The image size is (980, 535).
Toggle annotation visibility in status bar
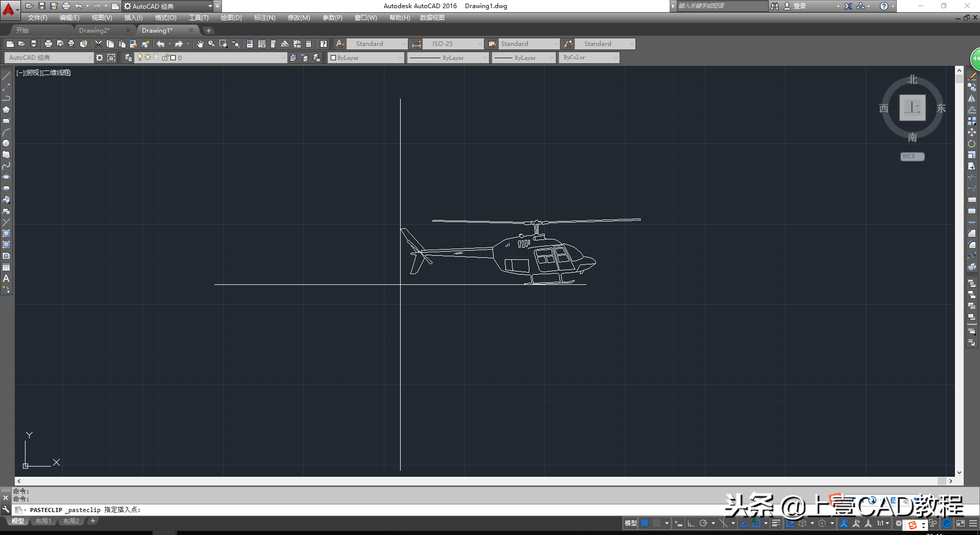pyautogui.click(x=844, y=523)
